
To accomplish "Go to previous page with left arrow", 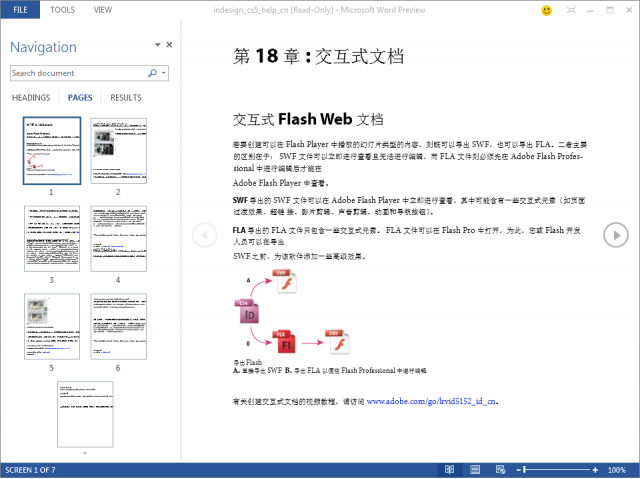I will pyautogui.click(x=204, y=235).
